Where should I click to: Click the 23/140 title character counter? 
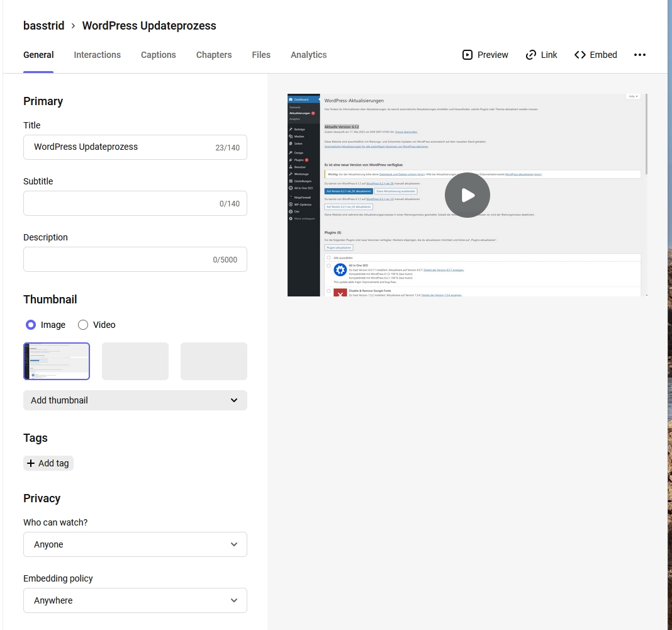(228, 148)
